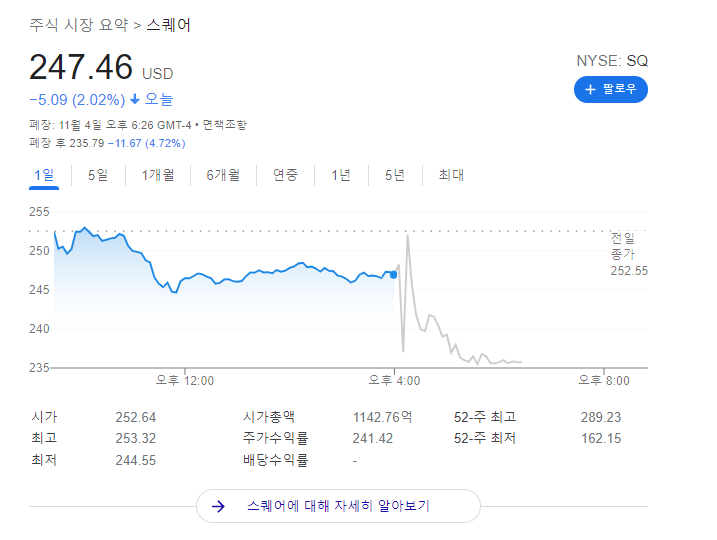Click the 배당수익률 label
Viewport: 717px width, 540px height.
[275, 460]
